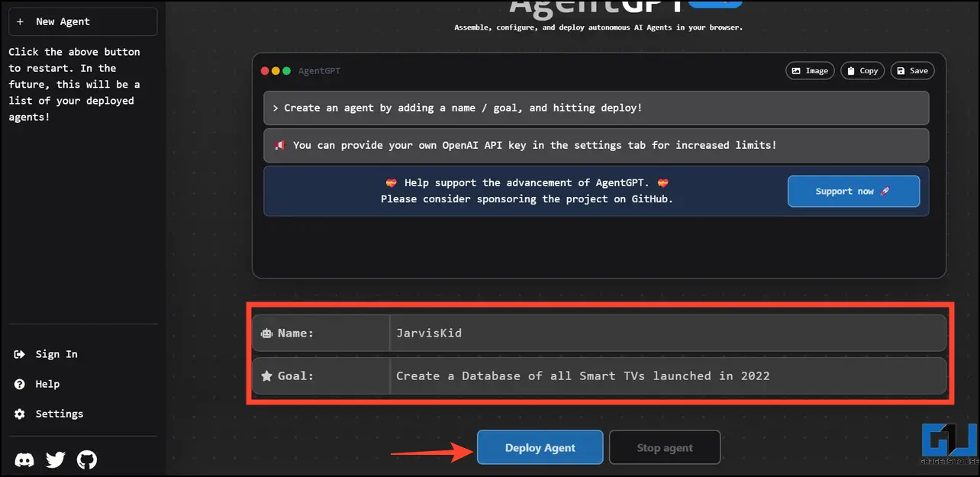980x477 pixels.
Task: Open the Sign In menu item
Action: point(46,354)
